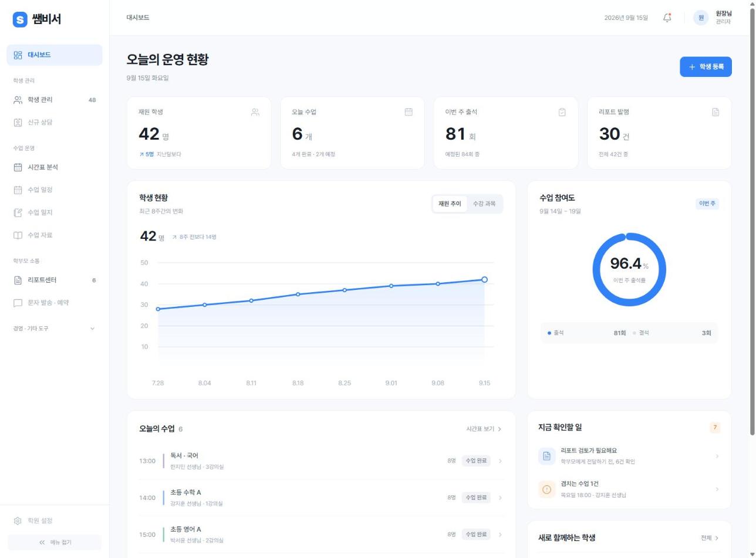Click the 원 profile avatar
756x558 pixels.
[701, 18]
